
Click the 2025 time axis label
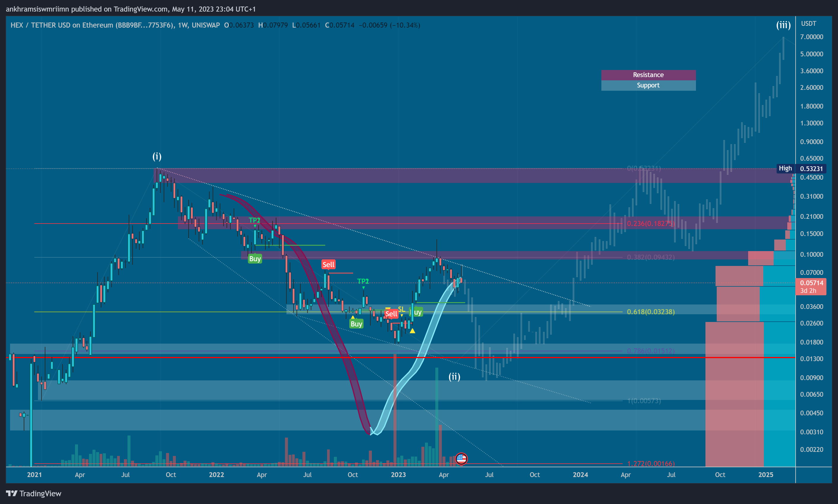pos(766,475)
